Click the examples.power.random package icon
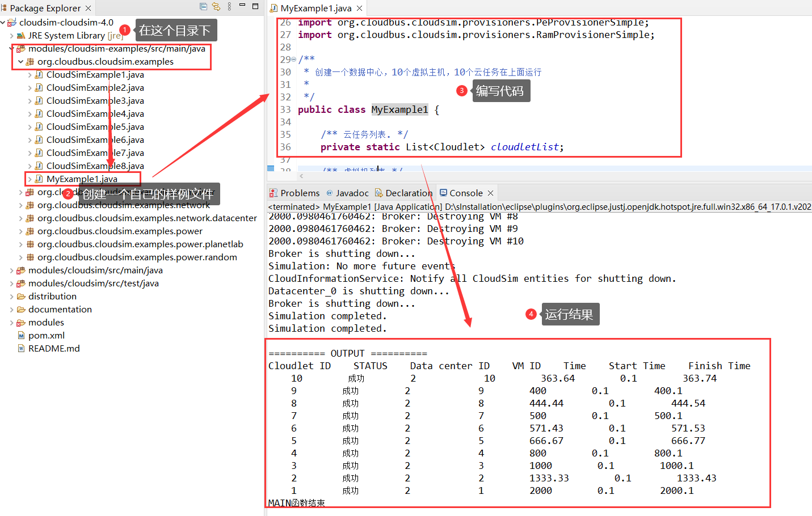The width and height of the screenshot is (812, 516). tap(30, 257)
